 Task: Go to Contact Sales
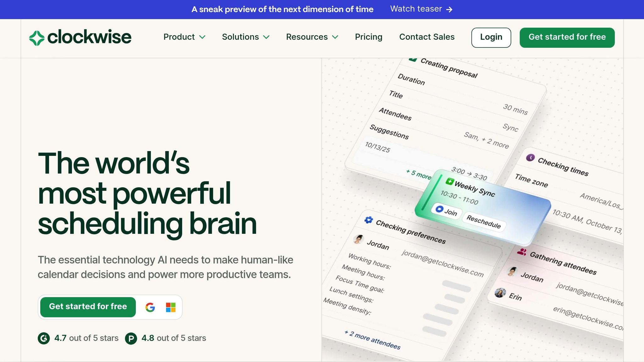pyautogui.click(x=427, y=37)
